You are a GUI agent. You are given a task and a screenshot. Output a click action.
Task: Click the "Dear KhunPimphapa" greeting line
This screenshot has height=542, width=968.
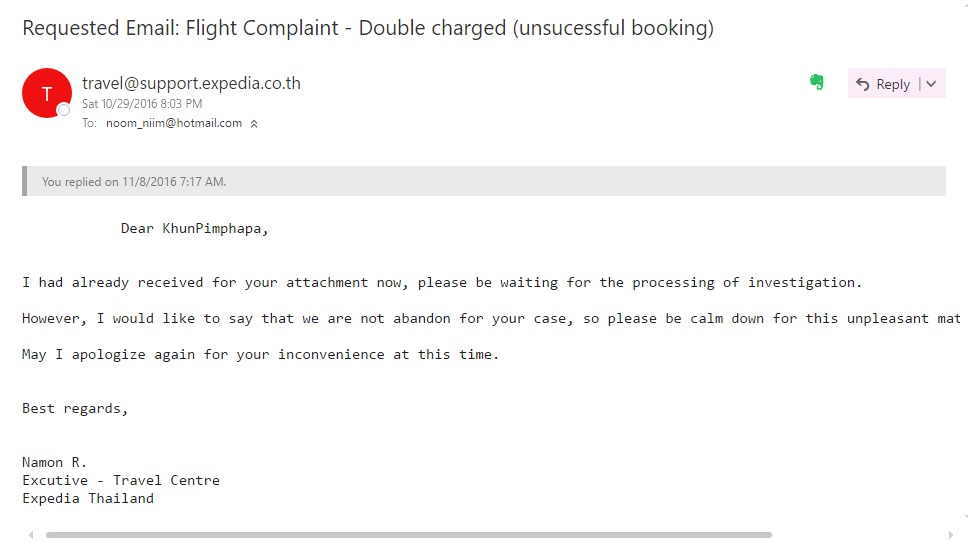coord(195,228)
